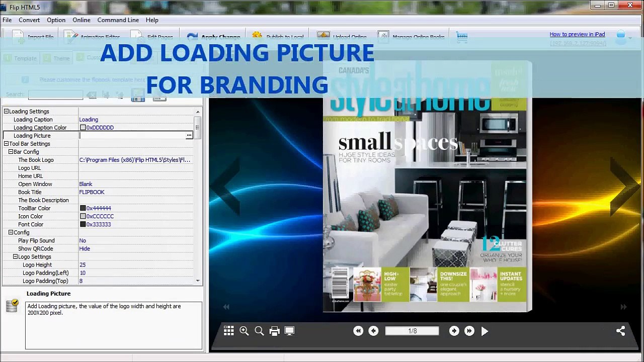Click the share icon in flipbook toolbar
This screenshot has height=362, width=644.
pos(620,331)
